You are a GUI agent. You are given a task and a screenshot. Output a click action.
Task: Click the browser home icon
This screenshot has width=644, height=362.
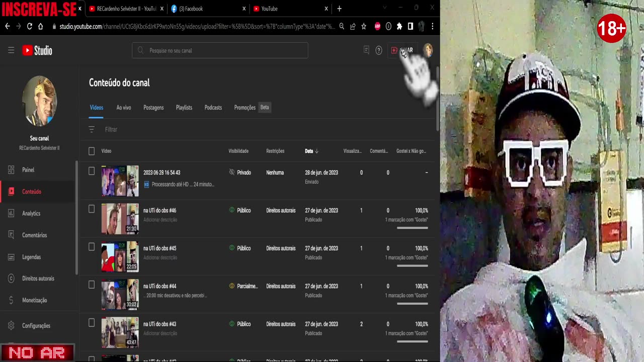(x=41, y=26)
